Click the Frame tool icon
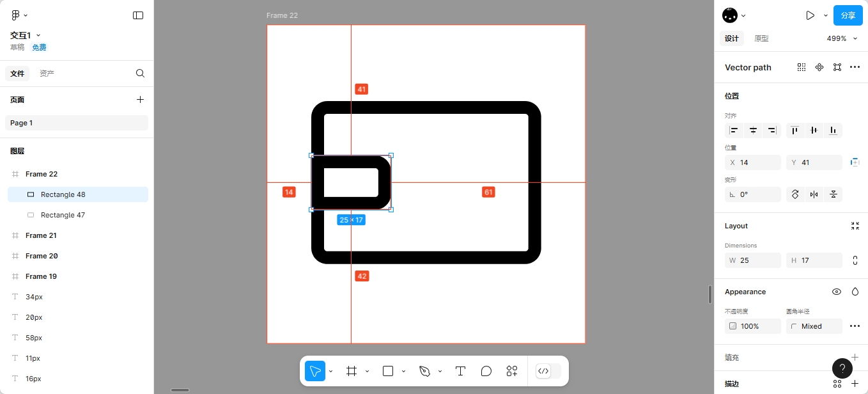 click(x=351, y=371)
